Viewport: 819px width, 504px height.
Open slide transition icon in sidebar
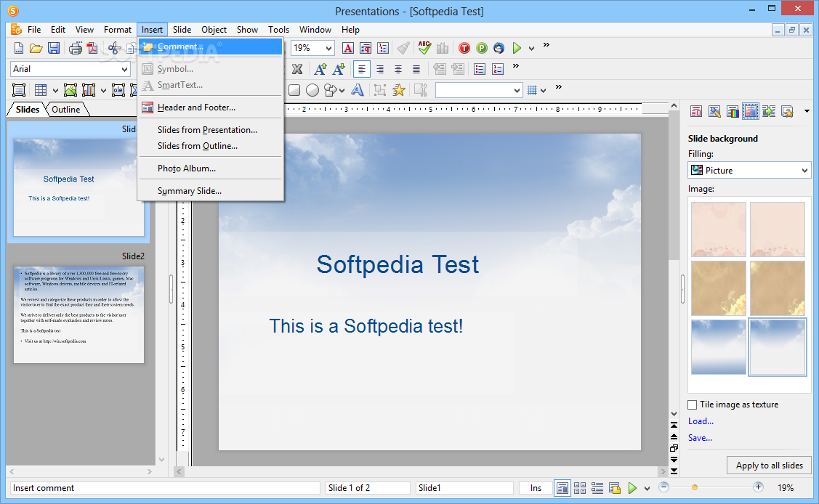pos(769,111)
